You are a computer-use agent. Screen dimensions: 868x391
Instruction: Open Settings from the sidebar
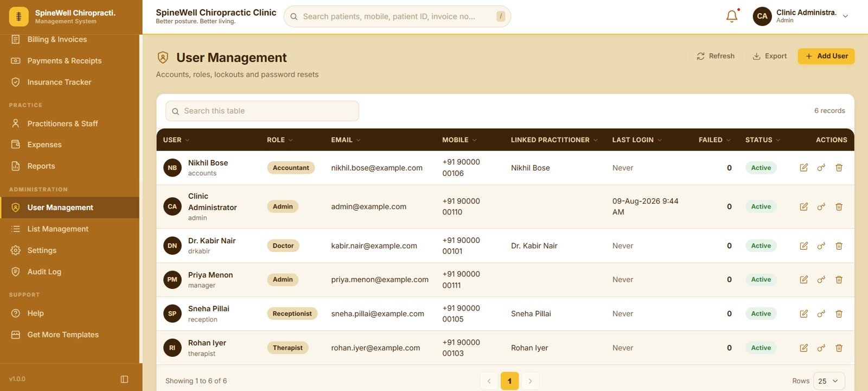pyautogui.click(x=69, y=250)
